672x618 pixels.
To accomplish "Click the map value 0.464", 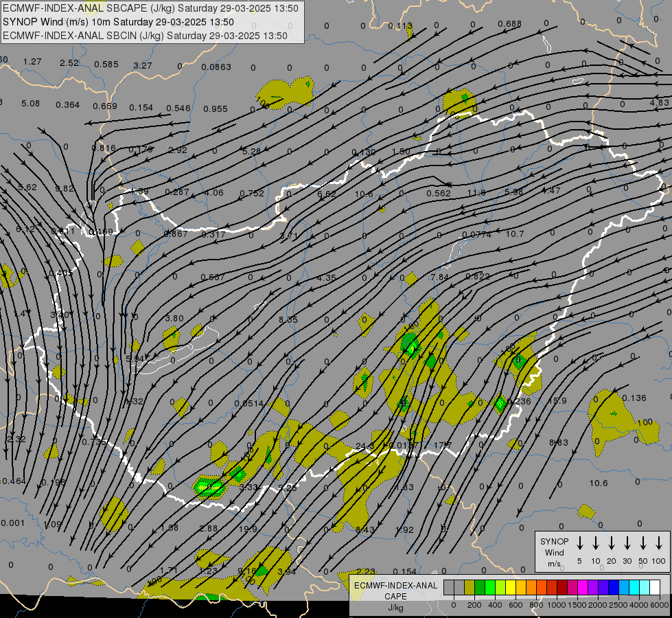I will pyautogui.click(x=14, y=481).
